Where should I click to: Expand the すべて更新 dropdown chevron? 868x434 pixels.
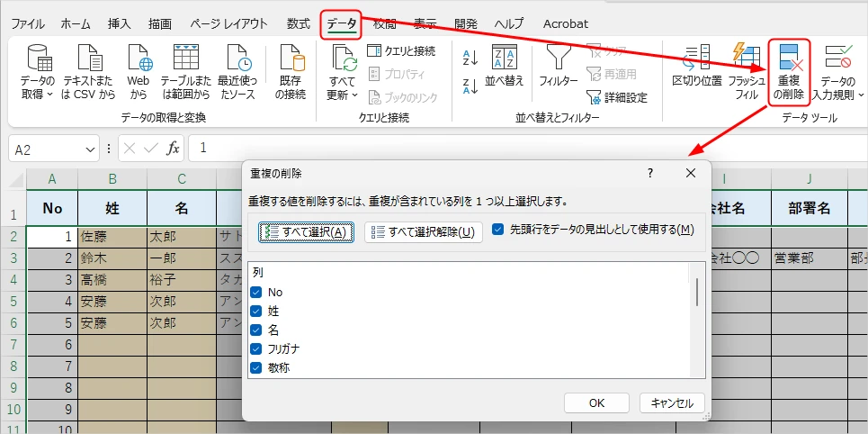click(354, 95)
